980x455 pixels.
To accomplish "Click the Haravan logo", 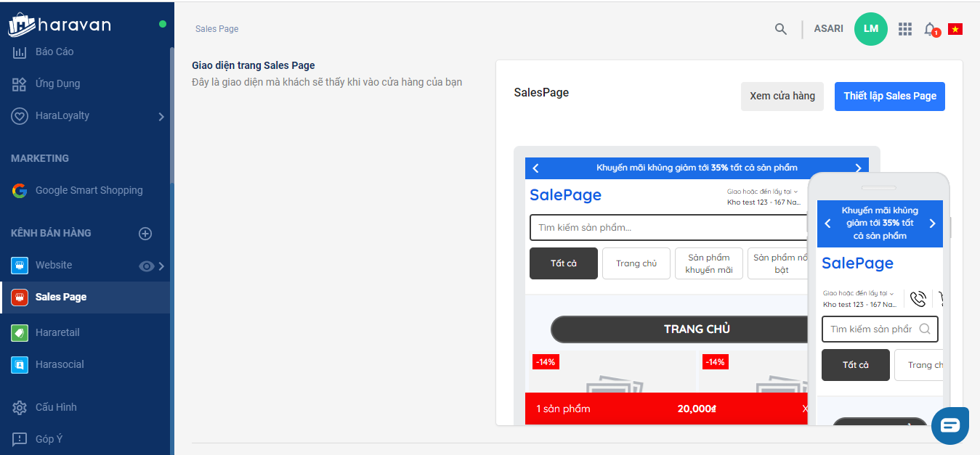I will pos(60,25).
